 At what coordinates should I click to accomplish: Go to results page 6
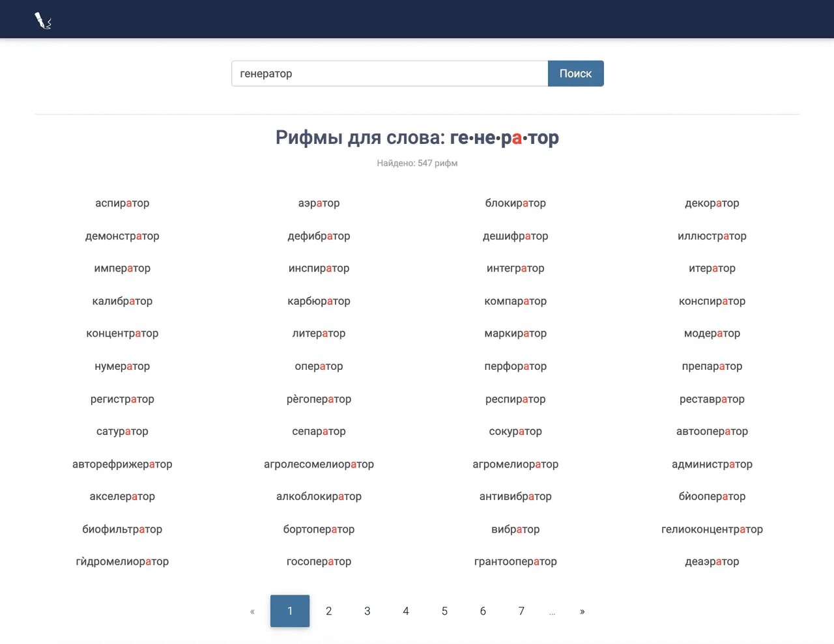[483, 611]
